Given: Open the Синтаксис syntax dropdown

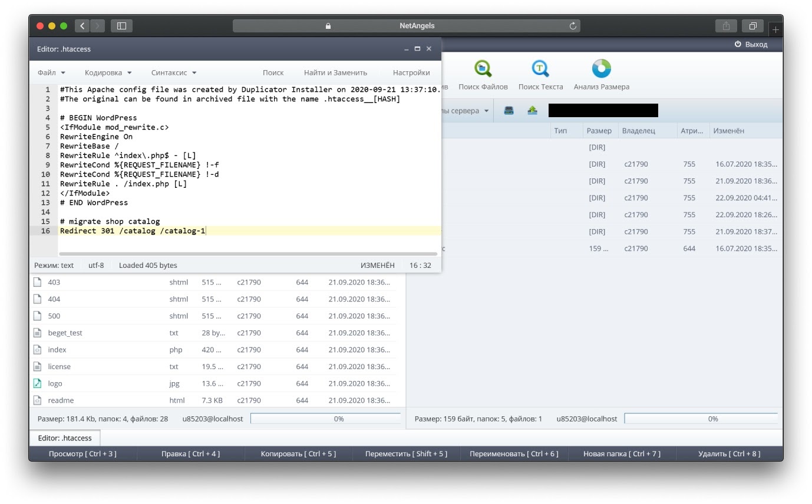Looking at the screenshot, I should 174,73.
